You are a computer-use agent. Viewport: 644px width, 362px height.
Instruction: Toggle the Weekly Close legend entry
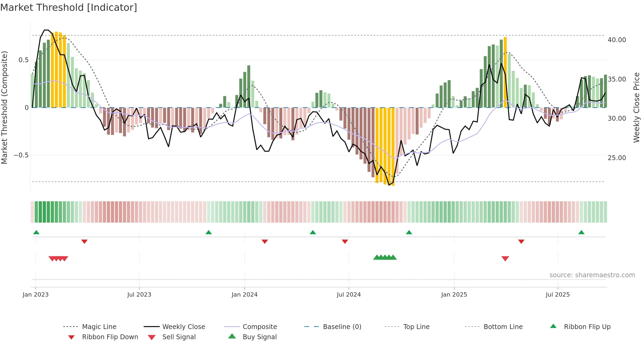174,327
